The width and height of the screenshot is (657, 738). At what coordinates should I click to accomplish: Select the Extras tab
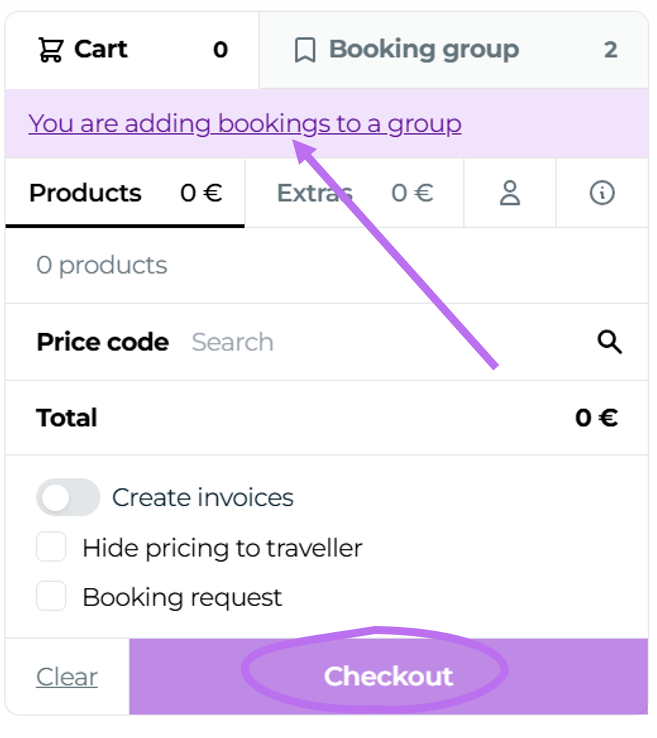click(314, 193)
